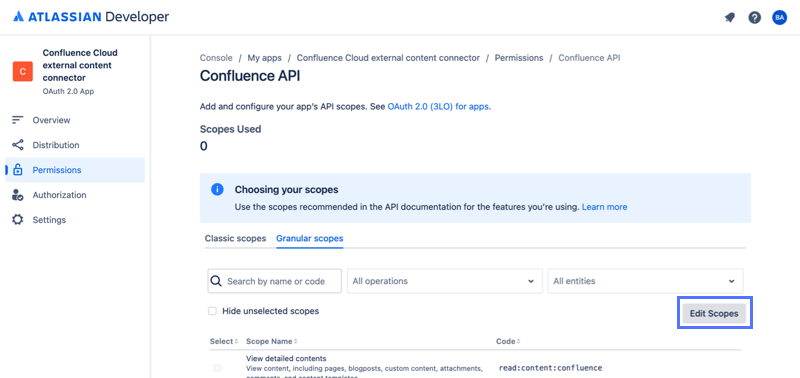The height and width of the screenshot is (378, 800).
Task: Click the search magnifier icon
Action: (216, 281)
